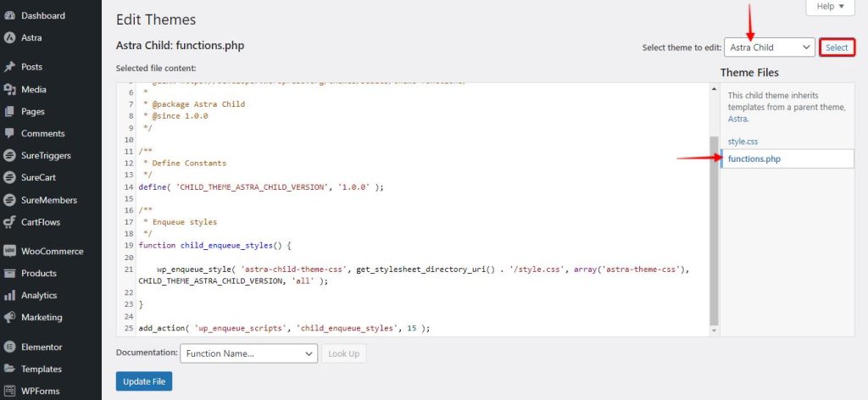Click the SureCart icon
The width and height of the screenshot is (868, 400).
point(9,178)
